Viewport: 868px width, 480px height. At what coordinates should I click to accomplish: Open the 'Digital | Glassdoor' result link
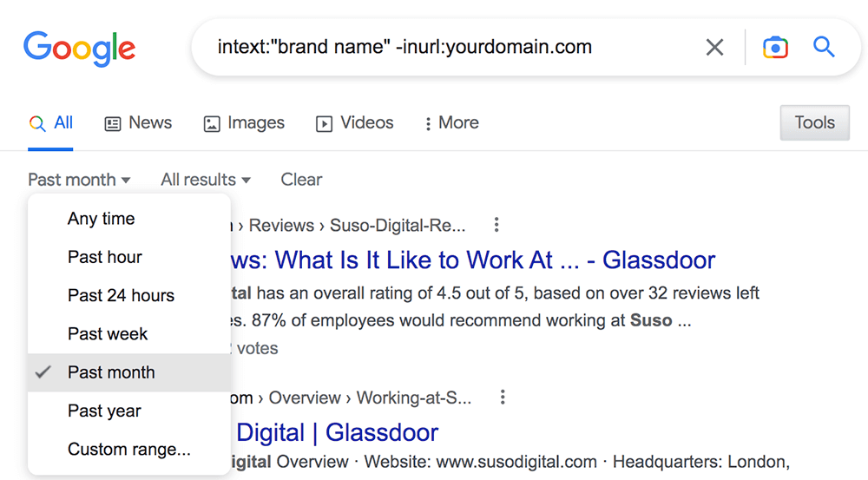pos(337,432)
